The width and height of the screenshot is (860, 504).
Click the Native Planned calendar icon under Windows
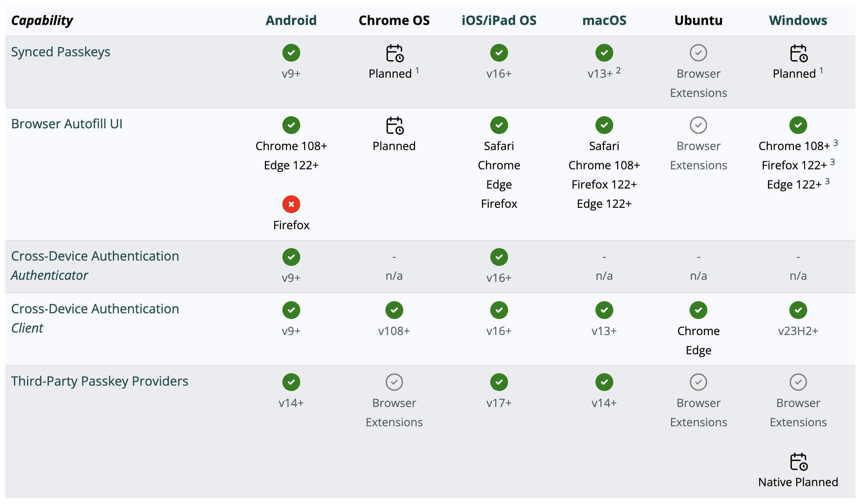799,462
